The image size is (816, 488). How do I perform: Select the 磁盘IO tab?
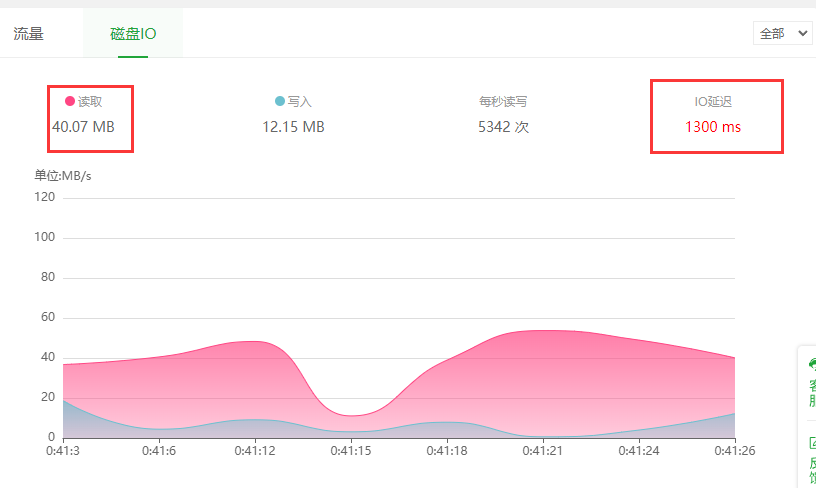[x=133, y=34]
